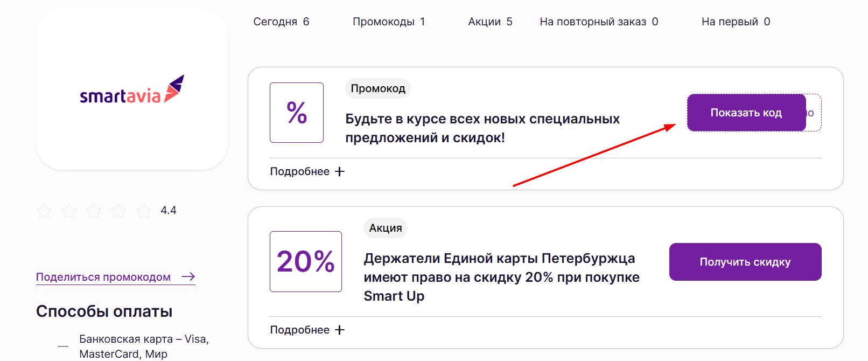868x361 pixels.
Task: Open the Акции tab
Action: coord(489,21)
